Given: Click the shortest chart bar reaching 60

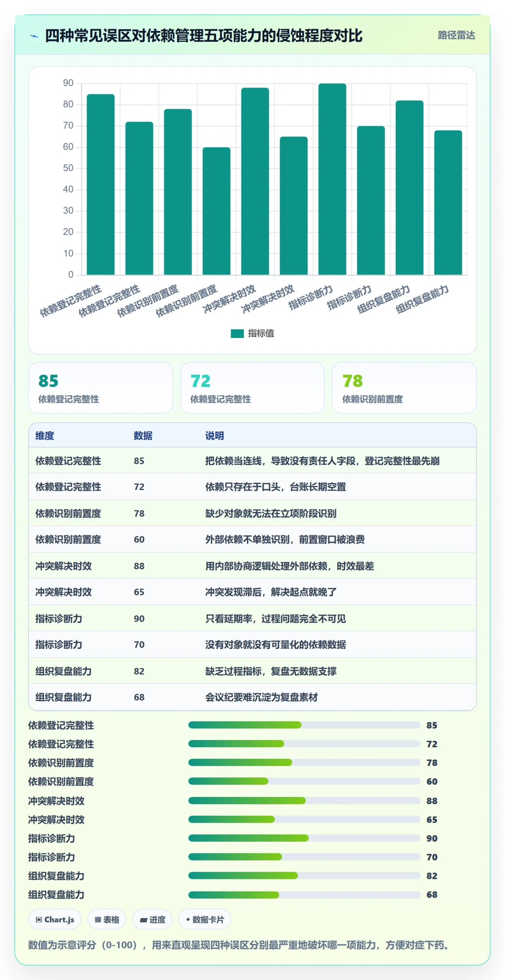Looking at the screenshot, I should [216, 211].
